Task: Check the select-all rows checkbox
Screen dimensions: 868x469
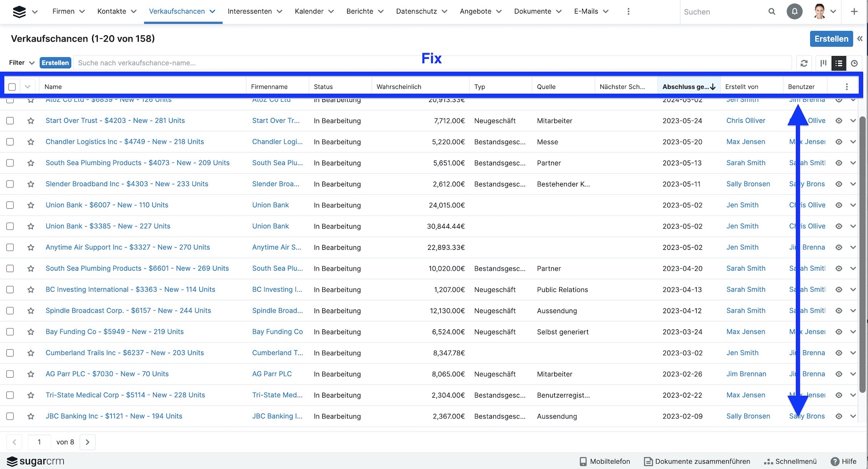Action: tap(12, 87)
